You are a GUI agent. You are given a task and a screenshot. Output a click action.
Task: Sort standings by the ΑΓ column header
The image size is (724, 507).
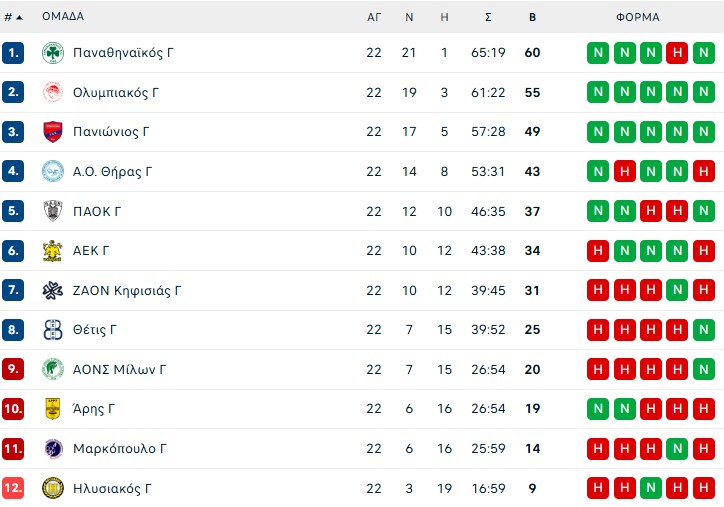click(x=374, y=17)
